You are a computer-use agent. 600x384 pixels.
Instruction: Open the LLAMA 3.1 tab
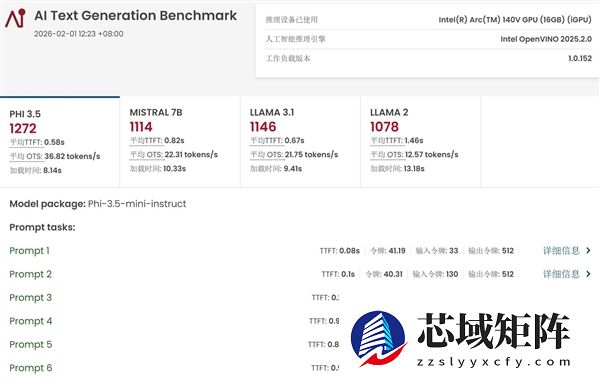[x=300, y=142]
